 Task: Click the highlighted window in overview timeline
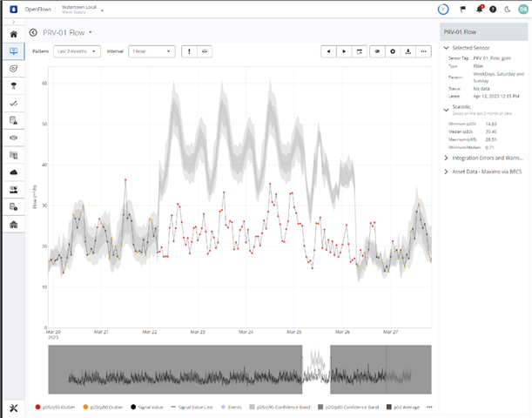tap(316, 368)
